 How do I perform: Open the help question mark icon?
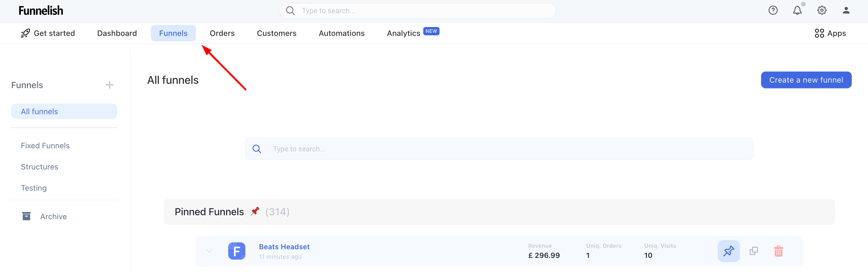pyautogui.click(x=773, y=10)
